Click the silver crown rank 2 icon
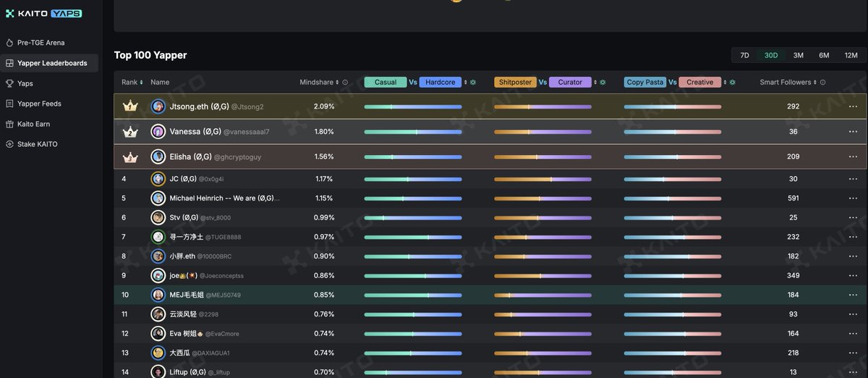This screenshot has height=378, width=868. click(130, 132)
